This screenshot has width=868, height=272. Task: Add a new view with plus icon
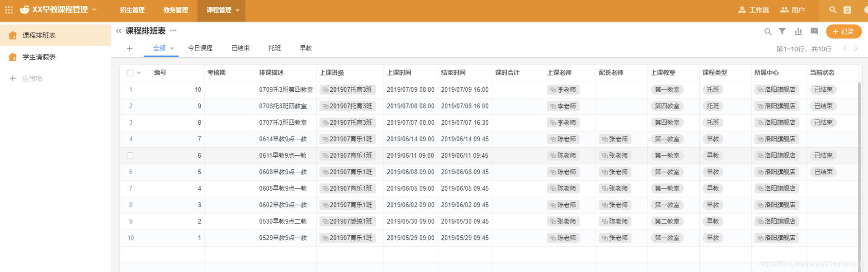point(129,48)
